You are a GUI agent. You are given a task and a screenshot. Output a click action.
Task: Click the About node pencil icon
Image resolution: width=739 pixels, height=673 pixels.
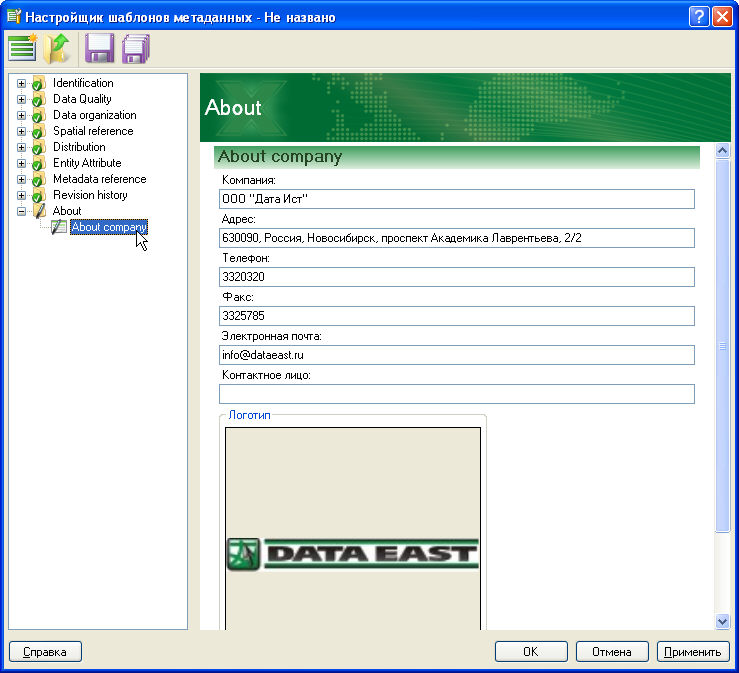point(40,211)
